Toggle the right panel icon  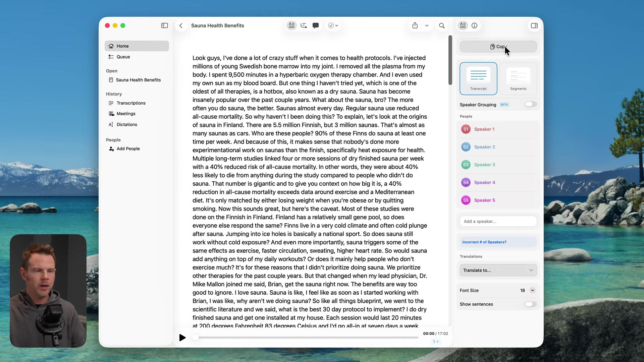pyautogui.click(x=534, y=25)
